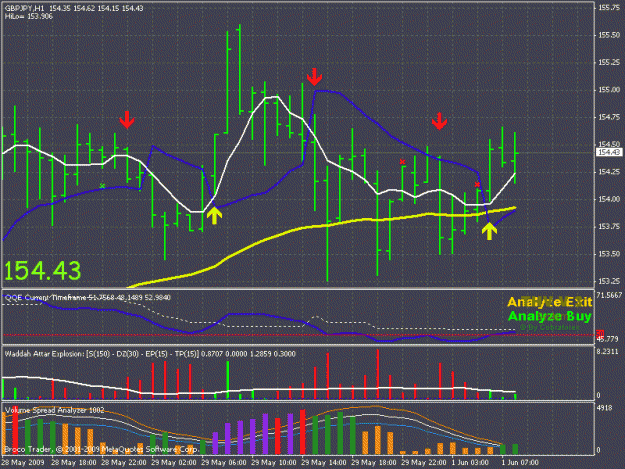Click the 154.75 price axis label
The height and width of the screenshot is (469, 625).
609,117
